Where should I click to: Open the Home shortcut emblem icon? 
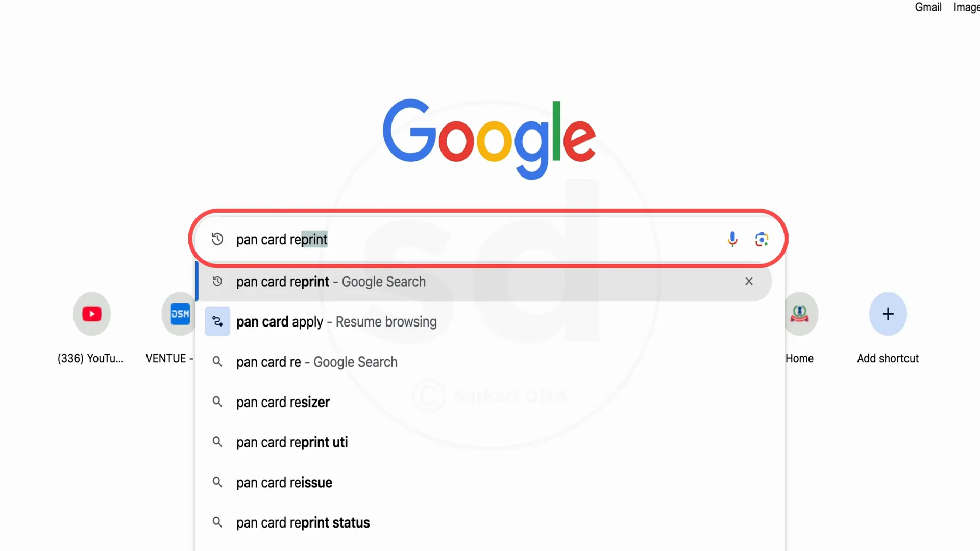click(800, 314)
